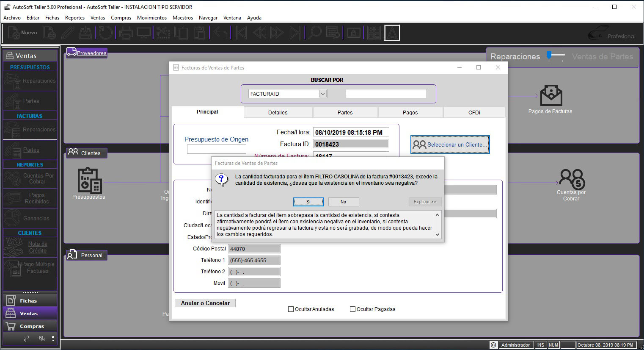Click the next record double-arrow icon
The image size is (644, 350).
click(x=277, y=33)
